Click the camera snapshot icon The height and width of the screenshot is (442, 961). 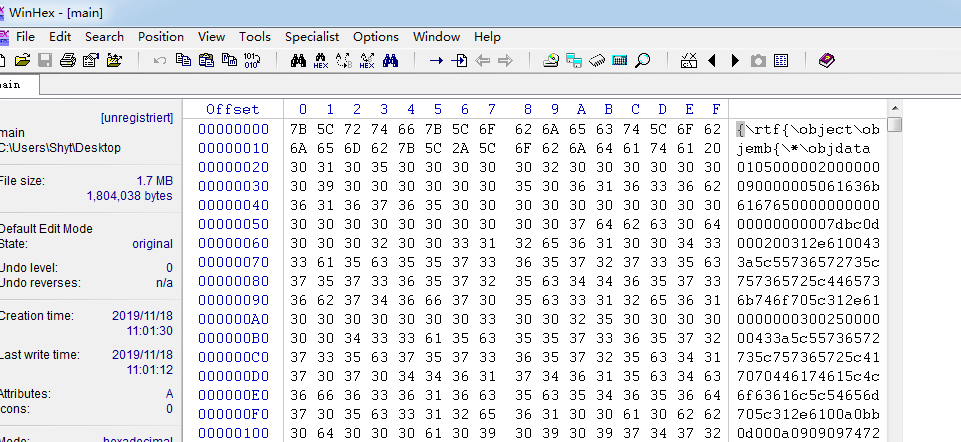coord(758,60)
